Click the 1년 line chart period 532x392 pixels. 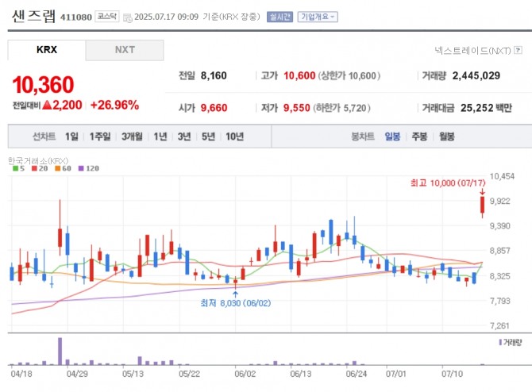pos(160,136)
